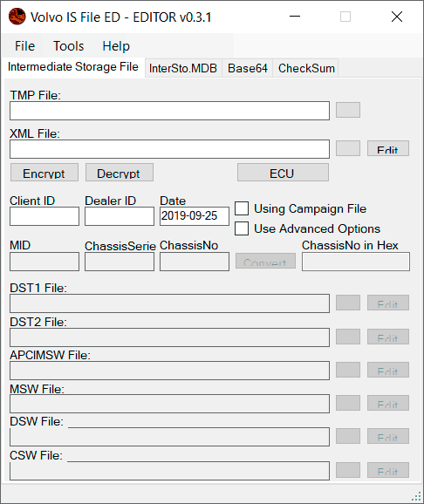Click the browse button next to TMP File
Screen dimensions: 424x504
pos(348,110)
